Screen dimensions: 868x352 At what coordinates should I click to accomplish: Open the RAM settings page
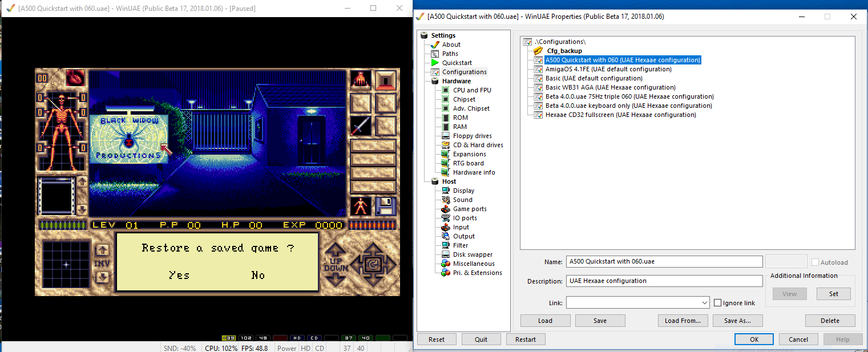[460, 127]
